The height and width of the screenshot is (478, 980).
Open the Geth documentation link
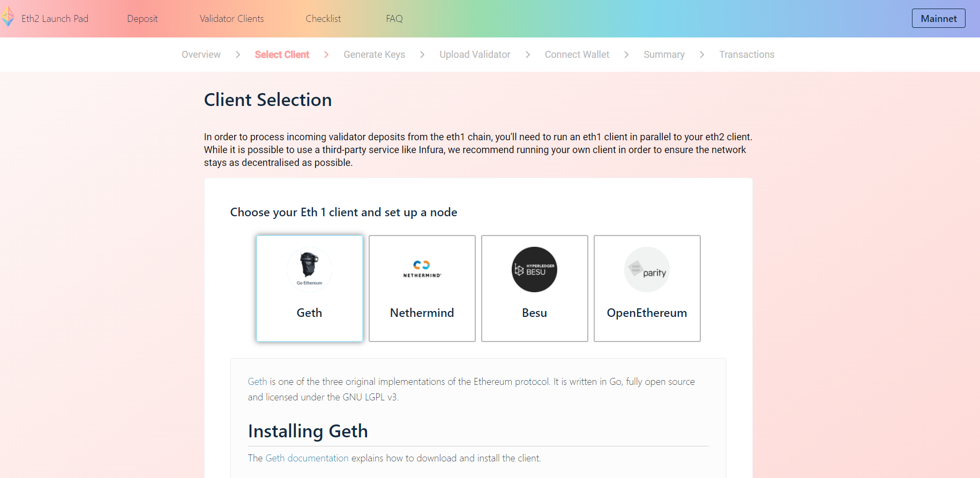tap(307, 458)
